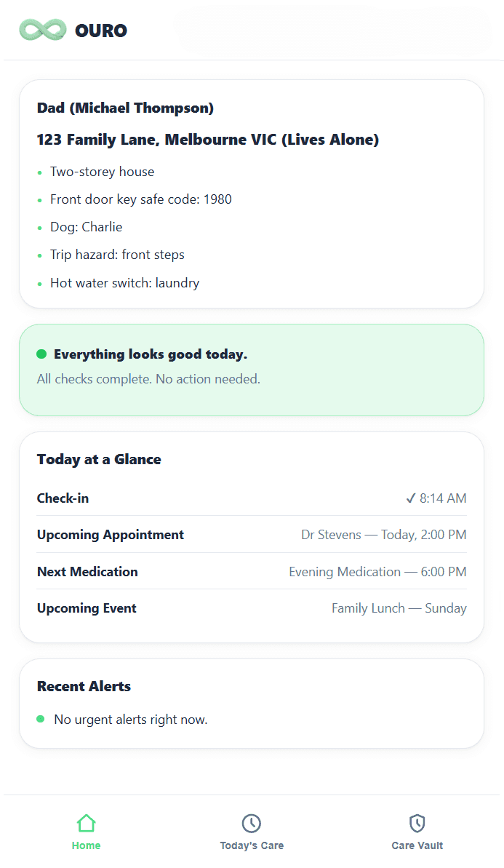This screenshot has width=504, height=868.
Task: Open the Care Vault shield icon
Action: pos(417,823)
